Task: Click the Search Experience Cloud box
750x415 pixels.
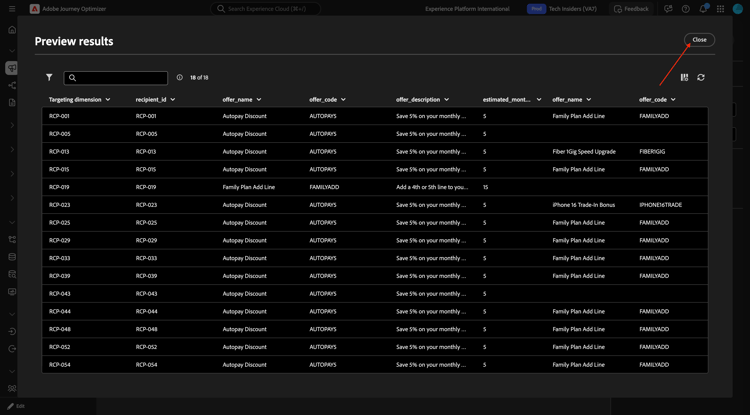Action: [266, 9]
